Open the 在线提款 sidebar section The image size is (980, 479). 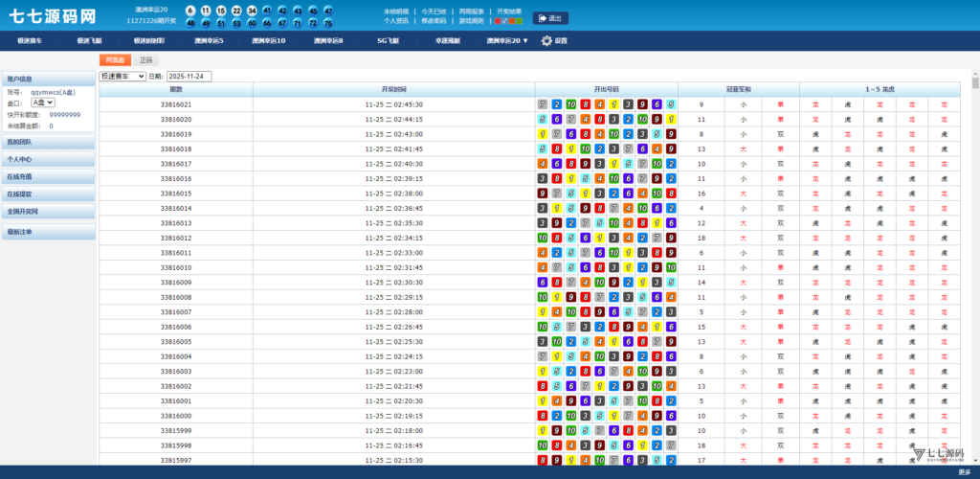pos(49,194)
